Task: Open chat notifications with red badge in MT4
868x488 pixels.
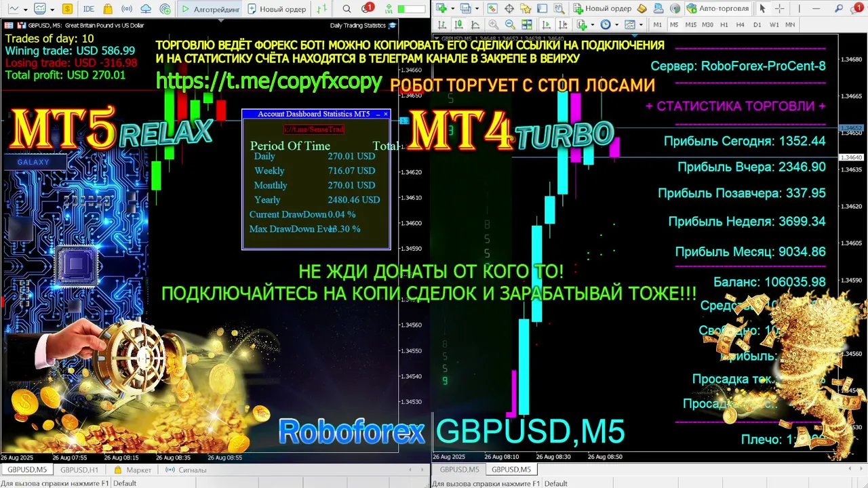Action: (x=858, y=8)
